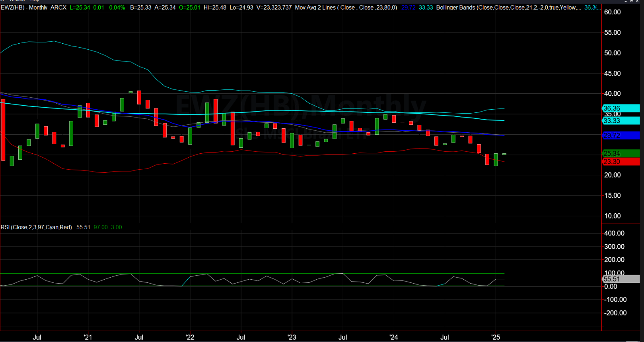The image size is (644, 342).
Task: Click the 200.00 RSI axis label
Action: point(614,260)
